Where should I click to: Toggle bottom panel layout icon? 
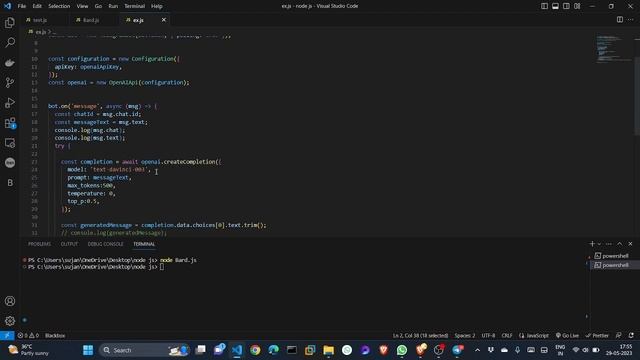pyautogui.click(x=556, y=6)
